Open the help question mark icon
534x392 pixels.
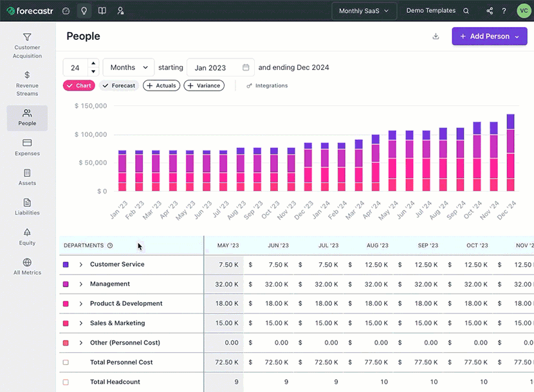(x=504, y=10)
